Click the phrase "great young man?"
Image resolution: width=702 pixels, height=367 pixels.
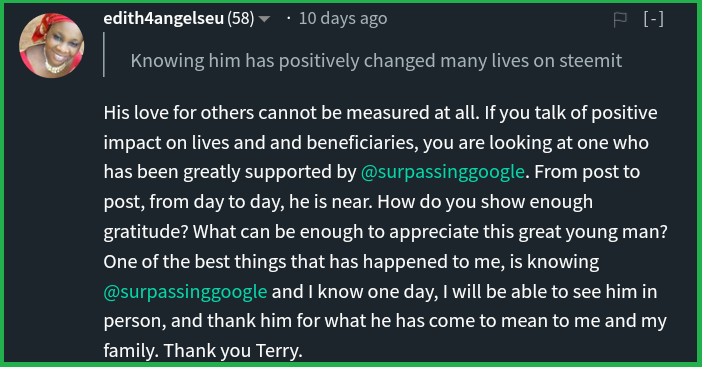coord(593,232)
